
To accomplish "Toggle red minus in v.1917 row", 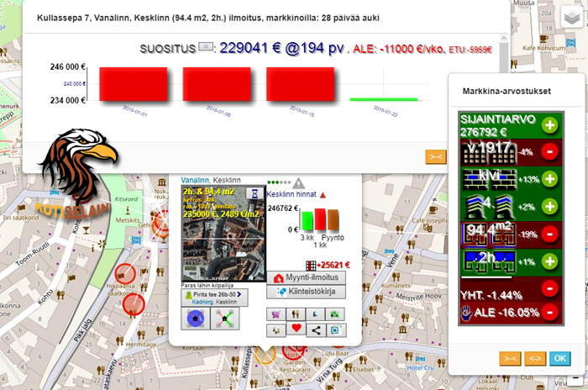I will coord(549,152).
